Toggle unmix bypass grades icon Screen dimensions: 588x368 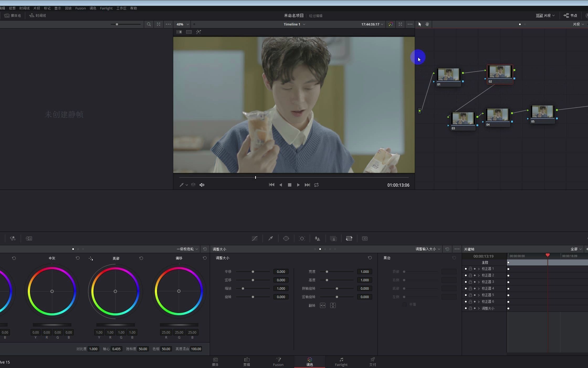coord(391,24)
